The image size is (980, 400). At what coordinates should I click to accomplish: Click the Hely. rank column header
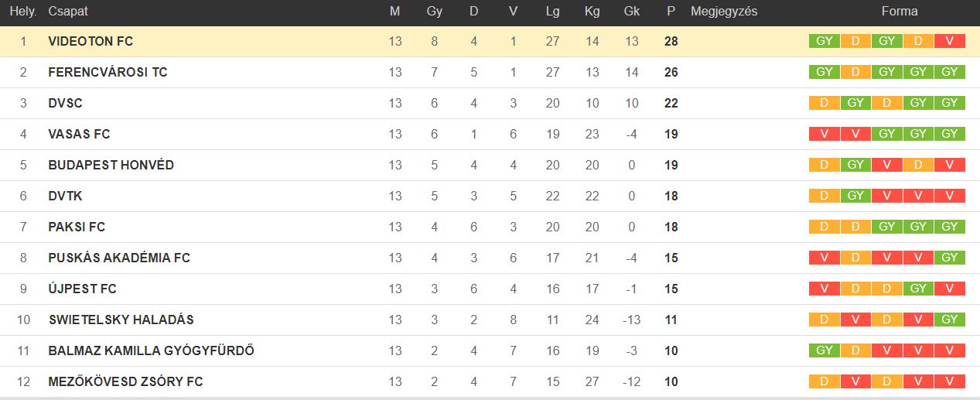click(23, 12)
